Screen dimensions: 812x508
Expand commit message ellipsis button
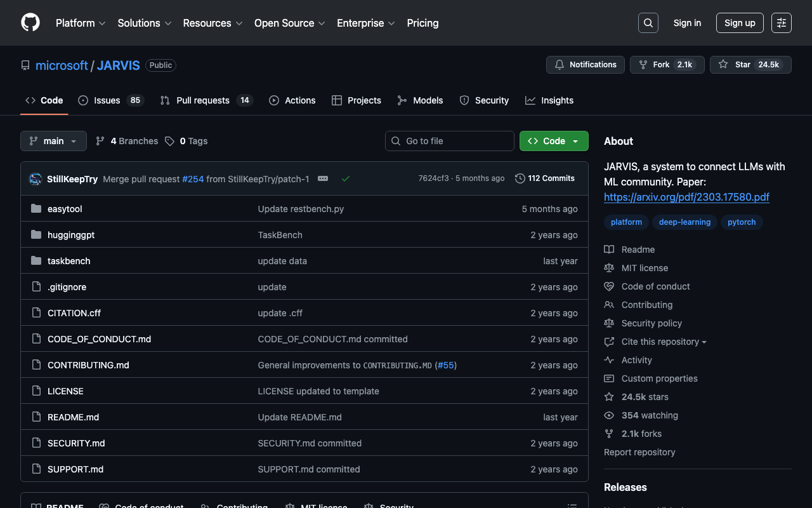tap(323, 179)
